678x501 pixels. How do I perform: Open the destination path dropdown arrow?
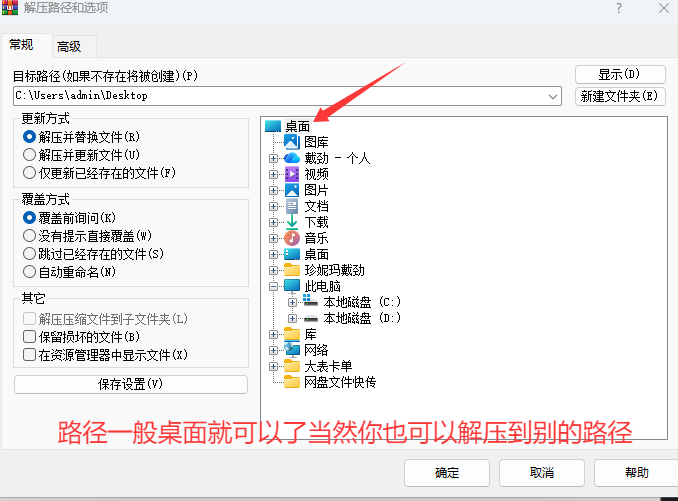(x=552, y=96)
